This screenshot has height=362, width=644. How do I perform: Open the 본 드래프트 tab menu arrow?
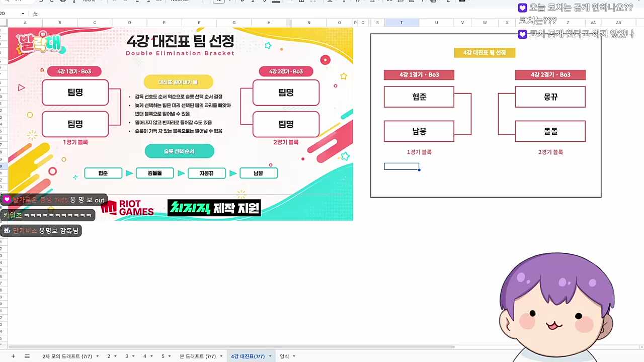coord(221,356)
